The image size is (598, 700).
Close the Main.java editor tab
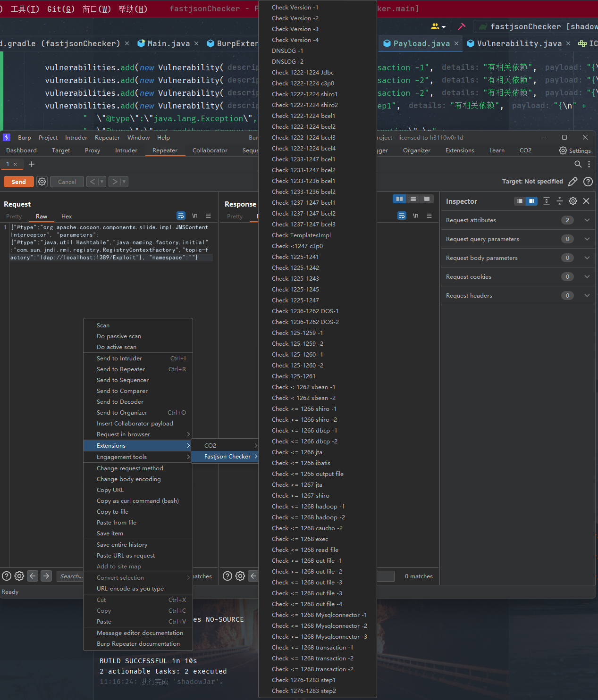(x=196, y=43)
